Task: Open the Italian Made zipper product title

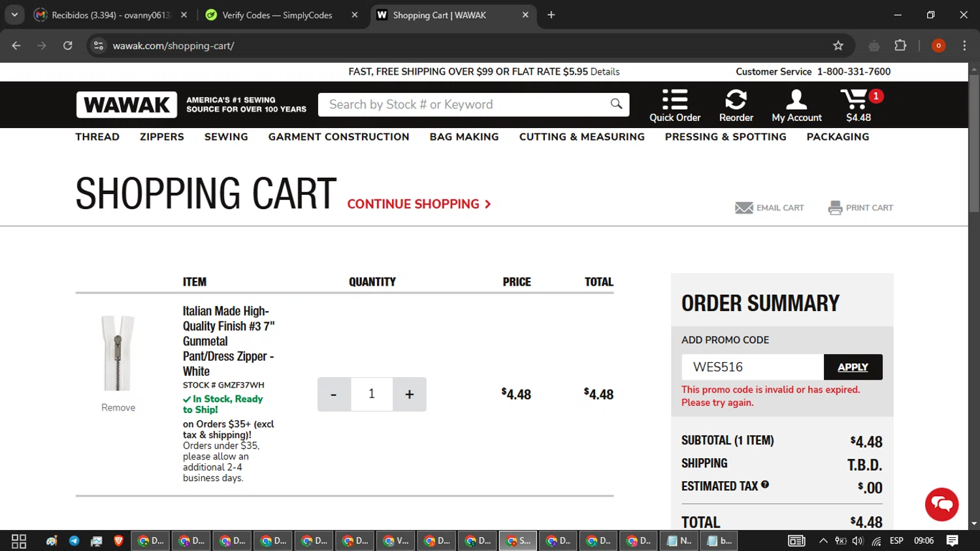Action: (229, 341)
